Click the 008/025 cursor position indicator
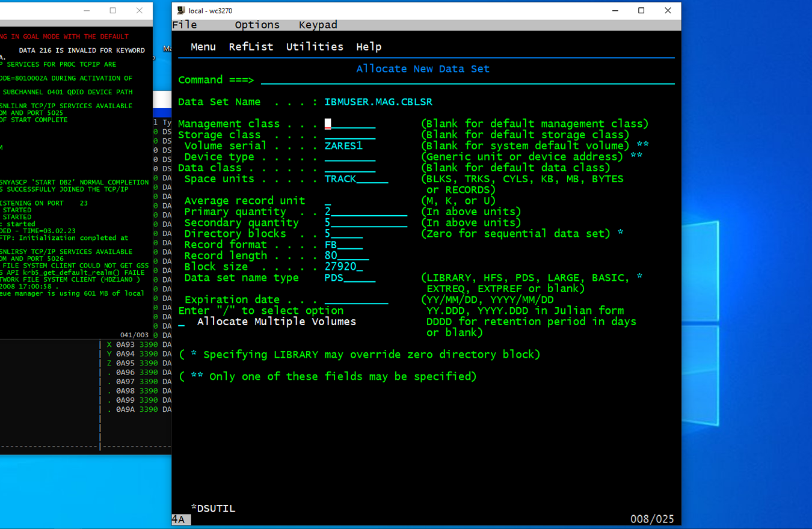Image resolution: width=812 pixels, height=529 pixels. point(652,519)
